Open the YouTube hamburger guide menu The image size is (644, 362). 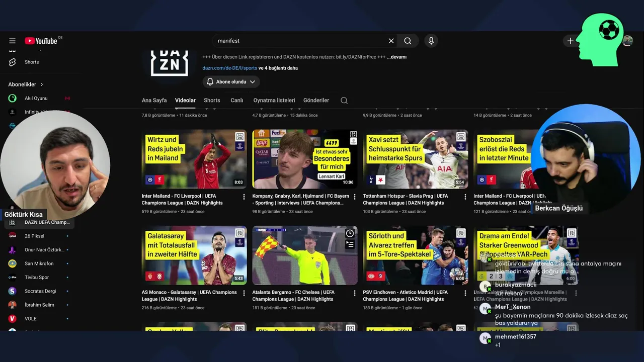(12, 41)
